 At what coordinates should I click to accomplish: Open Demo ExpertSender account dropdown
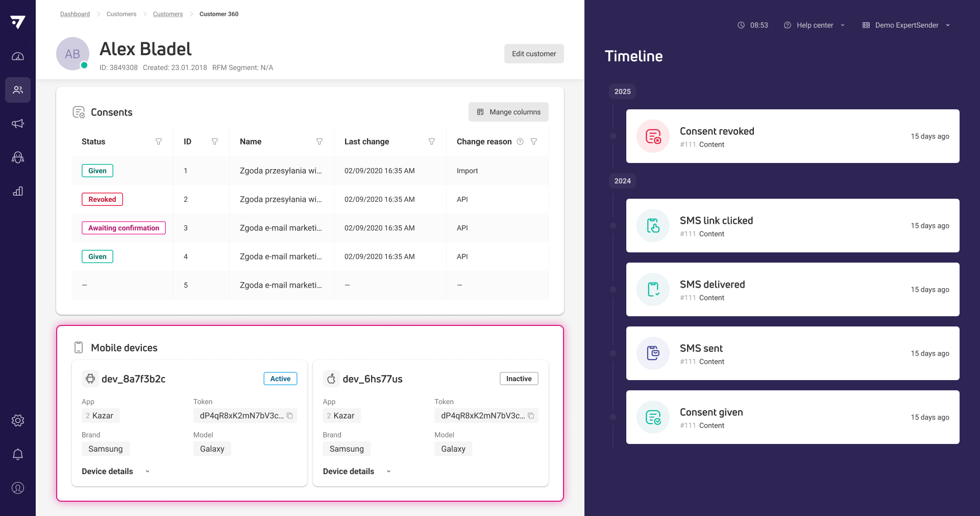[x=906, y=25]
